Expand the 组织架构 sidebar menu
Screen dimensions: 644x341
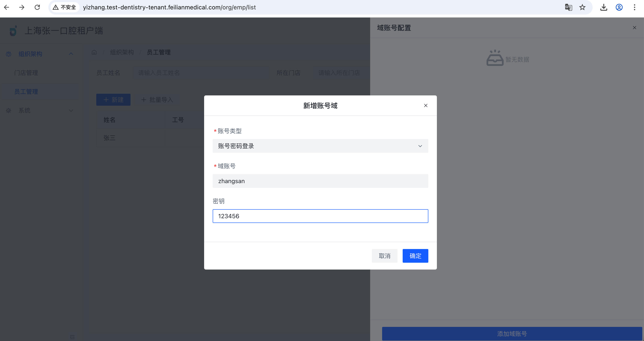coord(40,54)
